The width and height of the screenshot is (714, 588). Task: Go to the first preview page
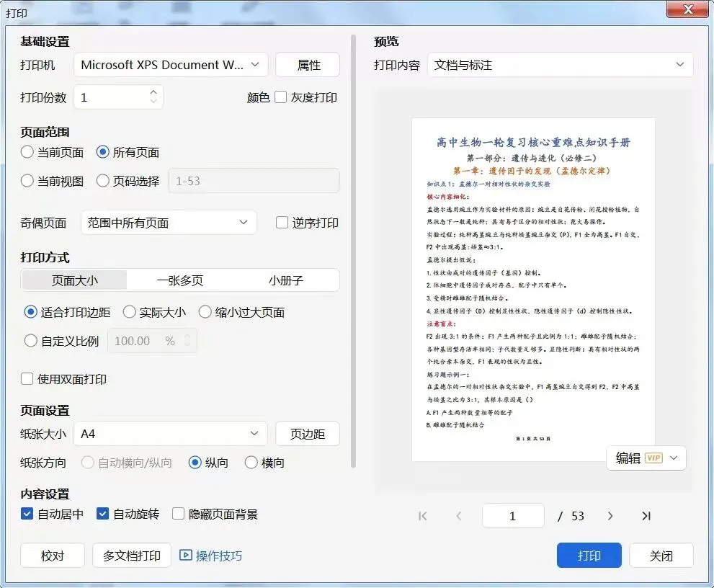pyautogui.click(x=423, y=516)
